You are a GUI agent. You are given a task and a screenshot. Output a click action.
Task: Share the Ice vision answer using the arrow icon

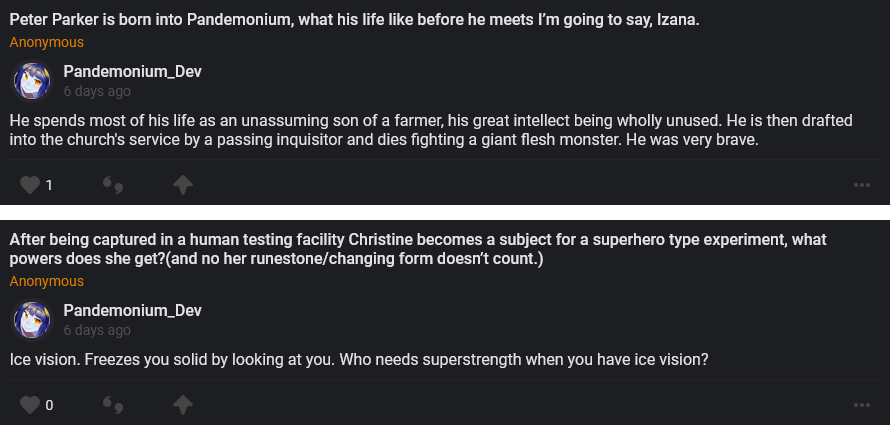[x=182, y=405]
